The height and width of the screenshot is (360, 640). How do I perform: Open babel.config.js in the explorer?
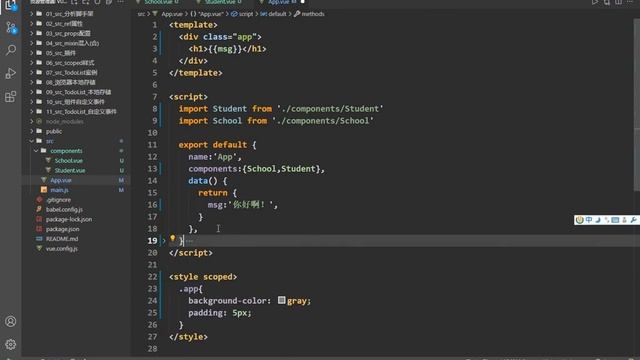(x=64, y=209)
